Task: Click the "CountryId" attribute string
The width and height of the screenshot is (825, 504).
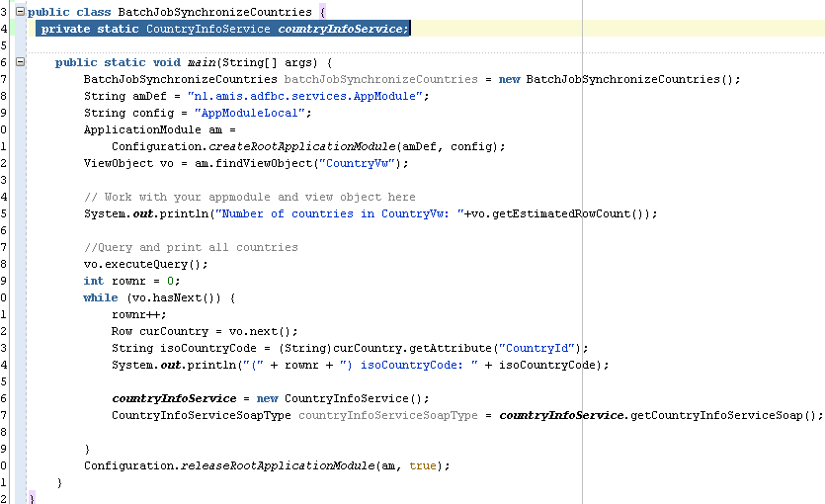Action: [539, 348]
